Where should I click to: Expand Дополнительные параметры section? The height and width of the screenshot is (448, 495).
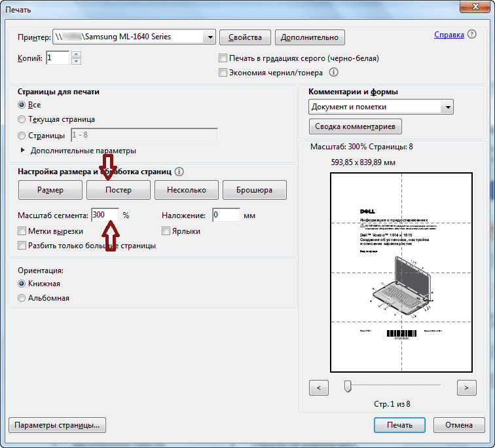(24, 151)
